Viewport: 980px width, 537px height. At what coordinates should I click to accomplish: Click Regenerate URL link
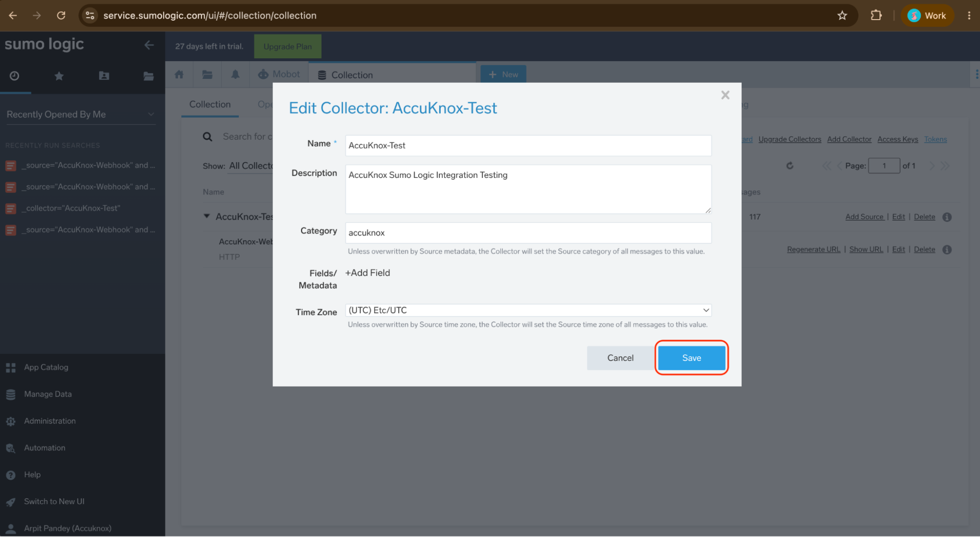[813, 249]
